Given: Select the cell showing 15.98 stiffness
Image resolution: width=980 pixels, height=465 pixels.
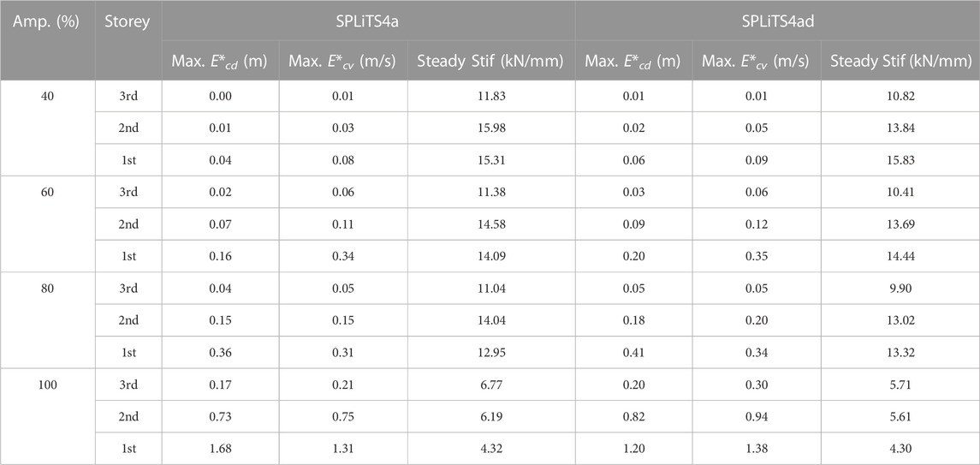Looking at the screenshot, I should tap(491, 128).
